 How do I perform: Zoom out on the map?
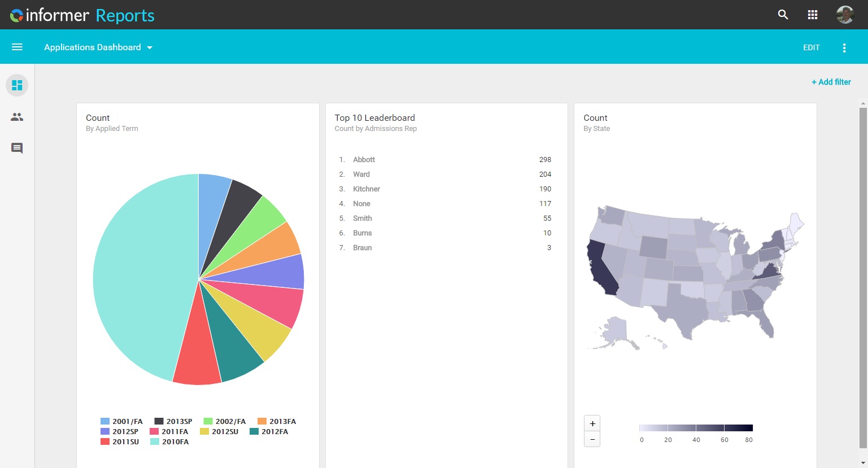(x=592, y=439)
